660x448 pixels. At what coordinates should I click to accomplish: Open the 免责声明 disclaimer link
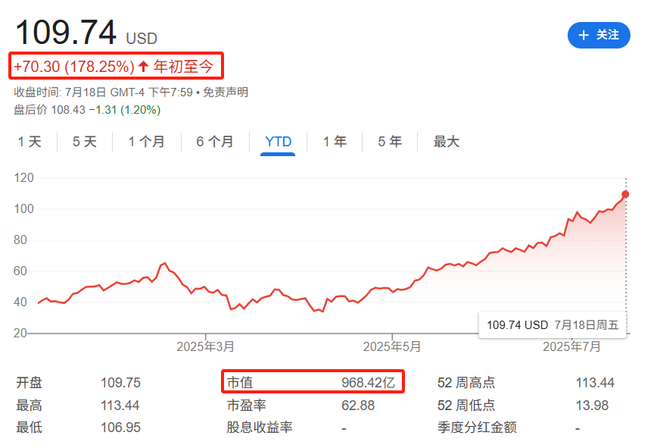coord(225,92)
